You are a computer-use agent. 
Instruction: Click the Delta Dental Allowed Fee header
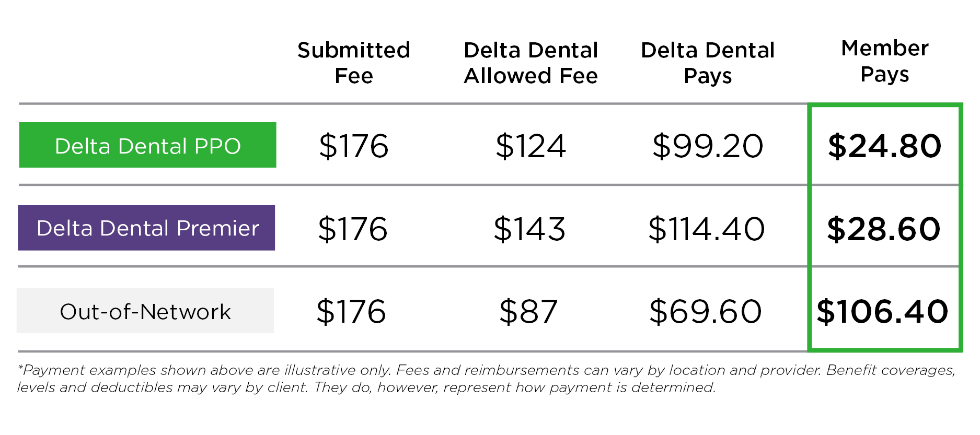tap(531, 63)
